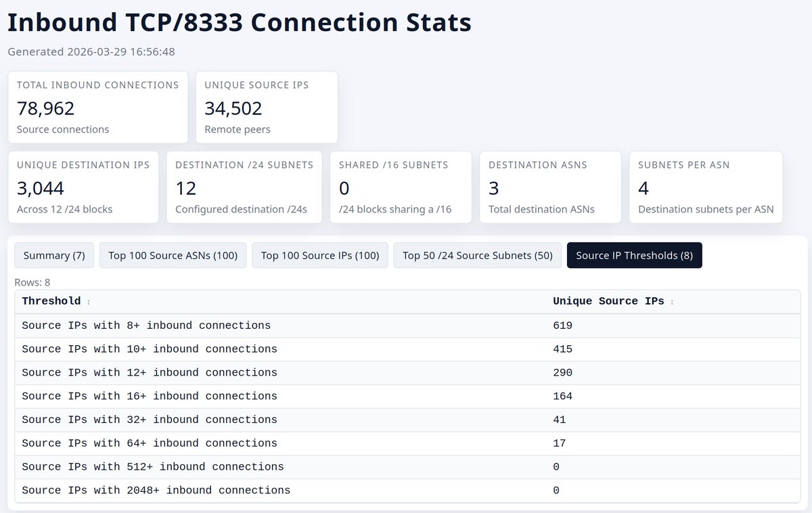
Task: Select row 'Source IPs with 2048+ inbound connections'
Action: 407,491
